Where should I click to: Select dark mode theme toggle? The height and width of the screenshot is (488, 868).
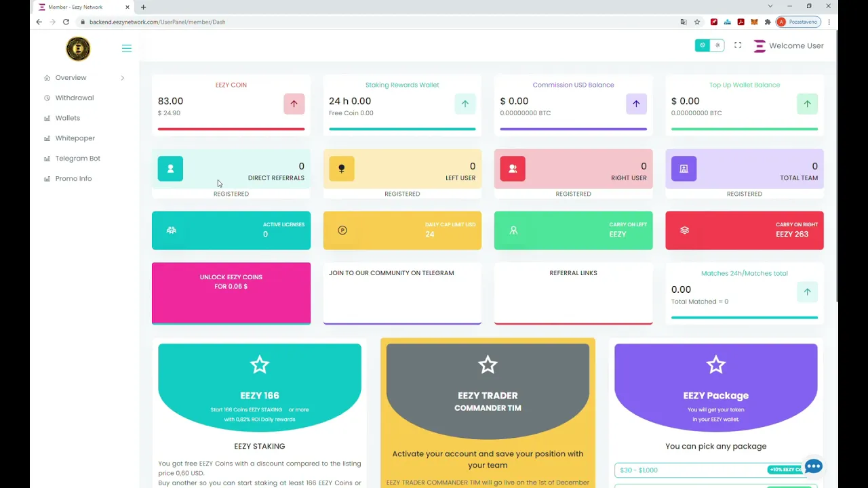click(703, 45)
